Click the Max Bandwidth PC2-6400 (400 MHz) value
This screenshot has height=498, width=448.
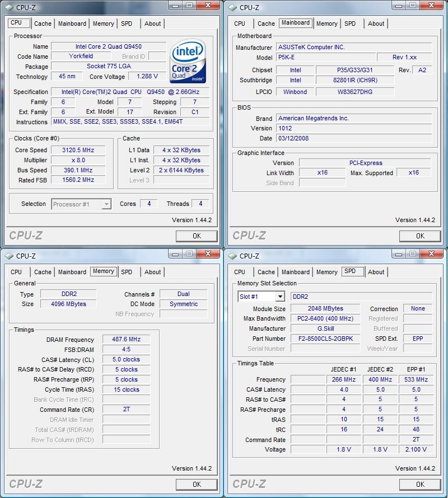point(325,318)
